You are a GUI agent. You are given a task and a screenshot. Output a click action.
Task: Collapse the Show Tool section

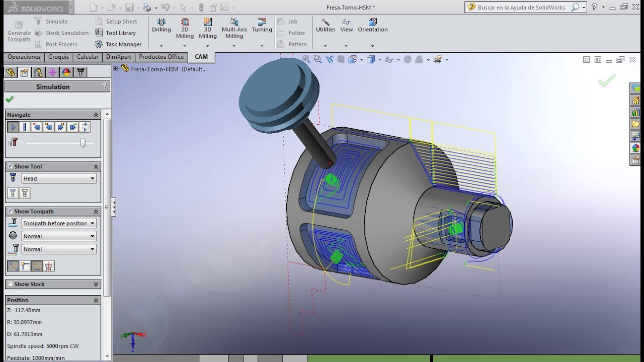tap(96, 166)
